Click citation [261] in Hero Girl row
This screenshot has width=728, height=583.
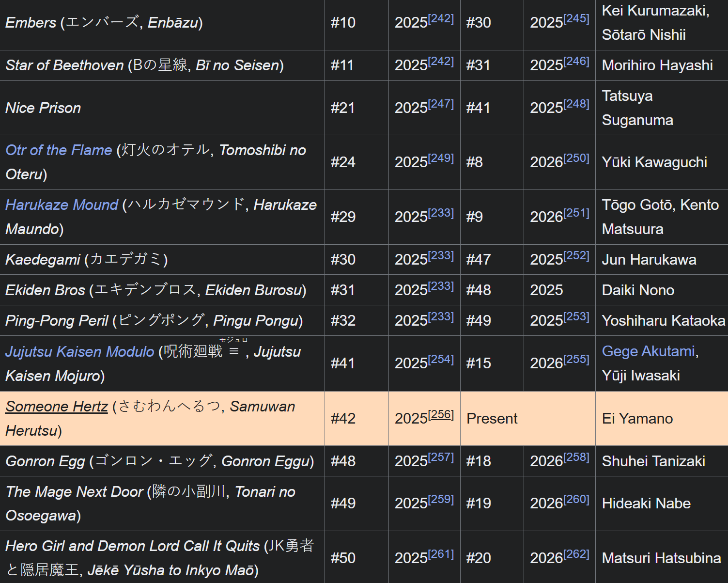(441, 554)
